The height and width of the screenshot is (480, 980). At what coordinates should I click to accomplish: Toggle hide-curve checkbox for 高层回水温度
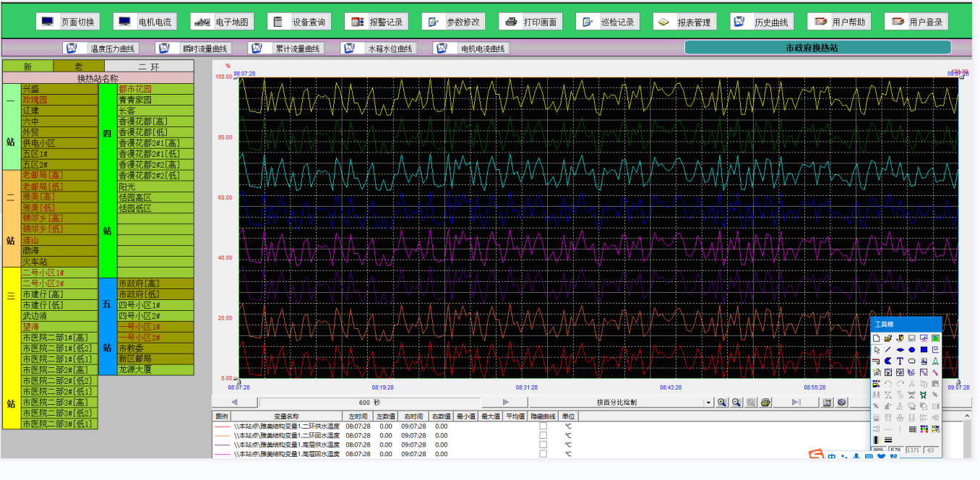coord(543,454)
